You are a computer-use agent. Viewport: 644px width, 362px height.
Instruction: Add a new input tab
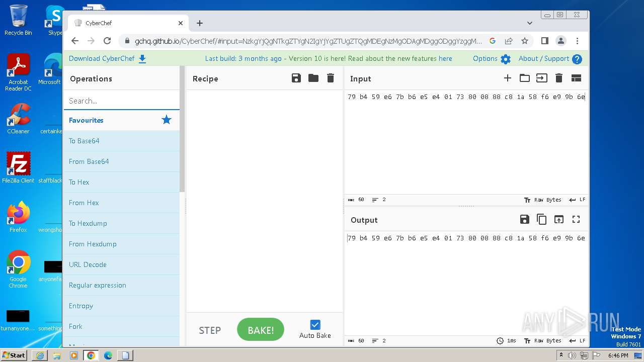click(508, 78)
